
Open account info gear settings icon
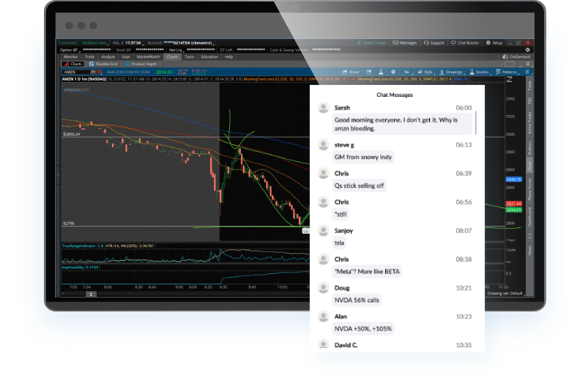(x=527, y=50)
